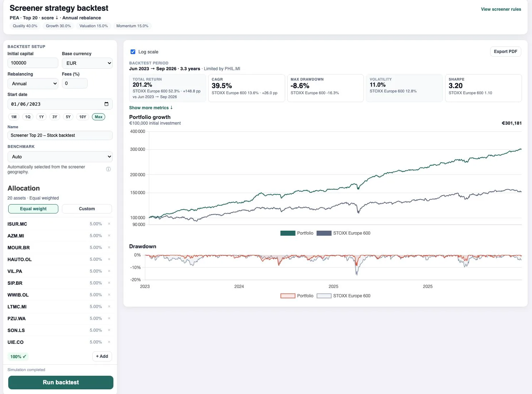
Task: Edit the backtest Name field
Action: 60,135
